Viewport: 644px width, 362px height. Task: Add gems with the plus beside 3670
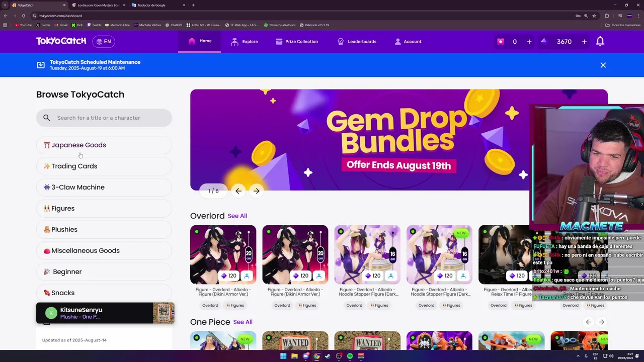pyautogui.click(x=584, y=42)
